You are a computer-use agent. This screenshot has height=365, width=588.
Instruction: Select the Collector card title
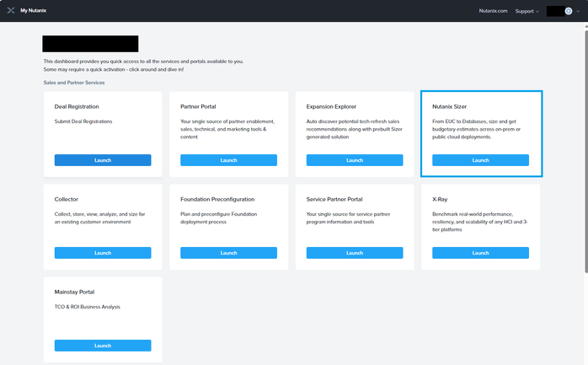[66, 199]
